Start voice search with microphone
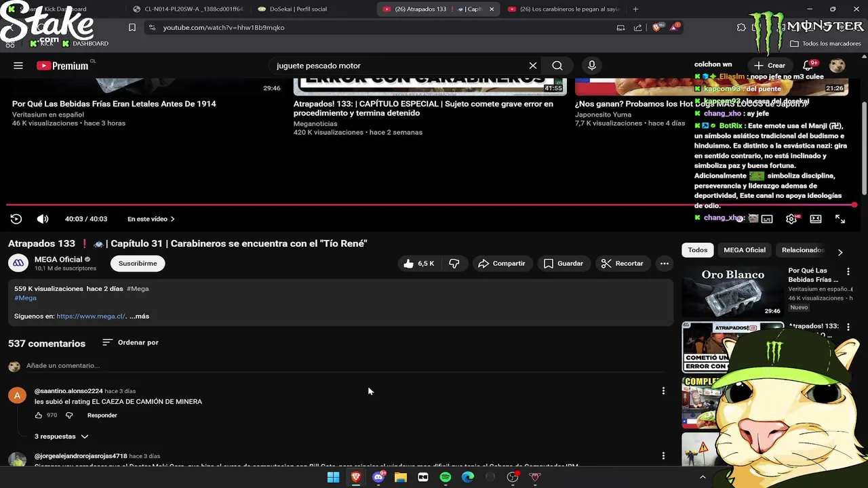Screen dimensions: 868x488 pos(592,66)
